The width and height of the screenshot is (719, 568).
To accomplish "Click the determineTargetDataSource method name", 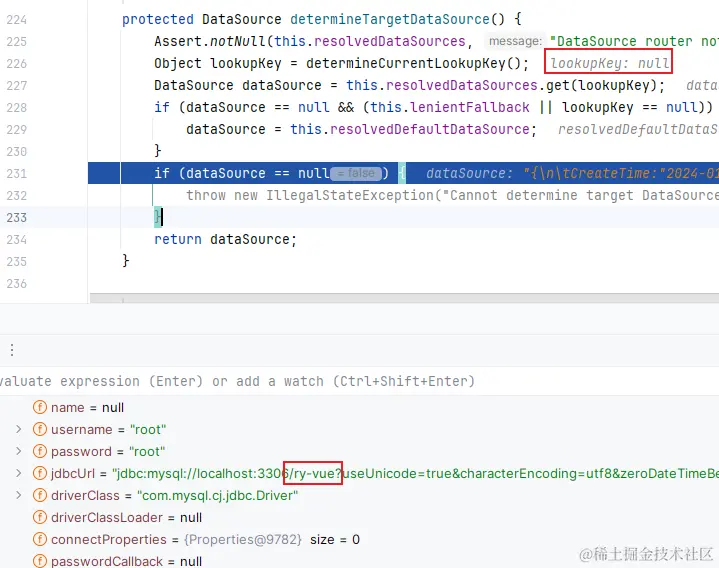I will [390, 19].
